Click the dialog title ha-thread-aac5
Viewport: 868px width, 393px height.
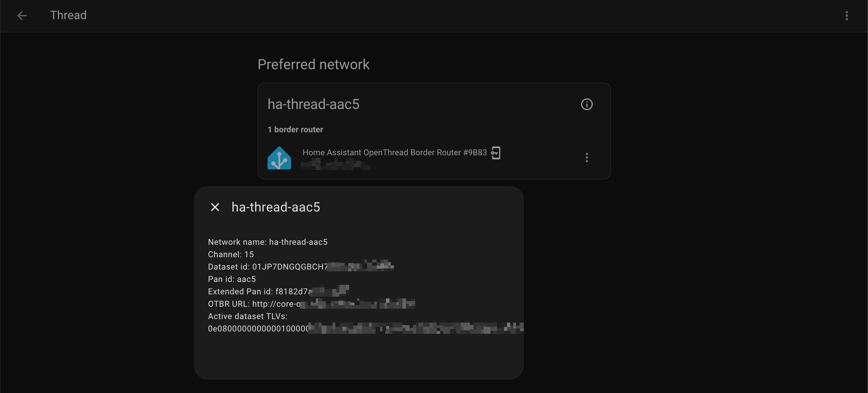click(275, 207)
